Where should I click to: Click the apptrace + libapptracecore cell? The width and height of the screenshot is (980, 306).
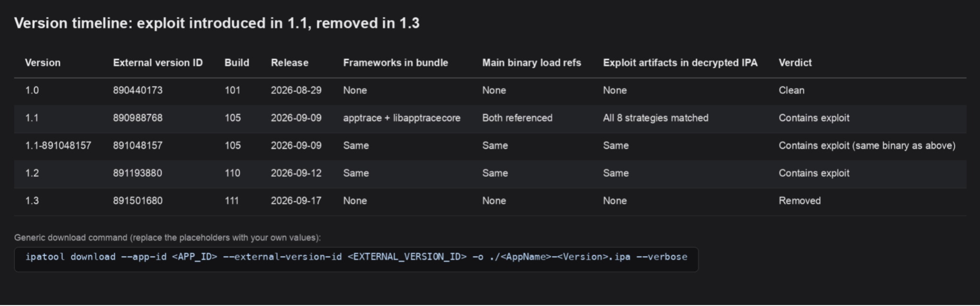(x=402, y=118)
